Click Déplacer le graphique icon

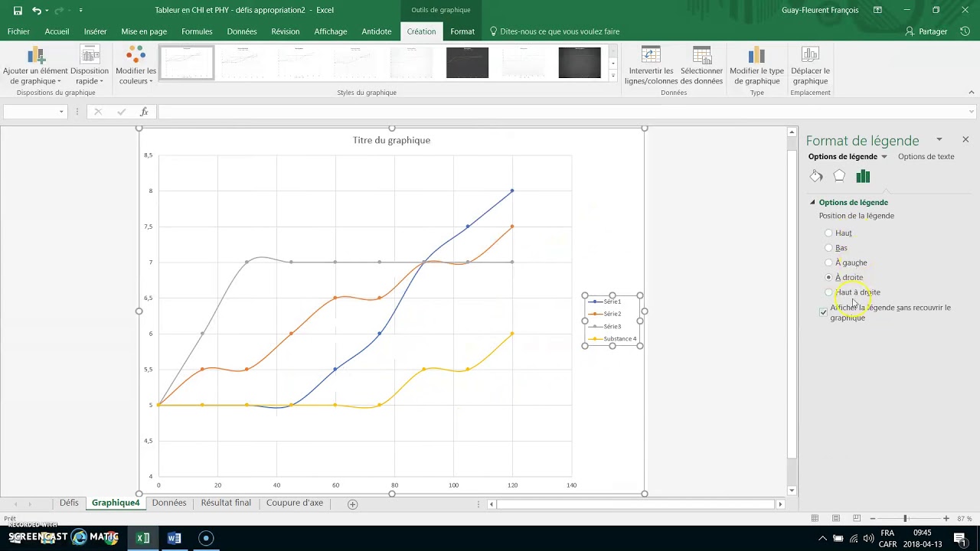coord(810,55)
